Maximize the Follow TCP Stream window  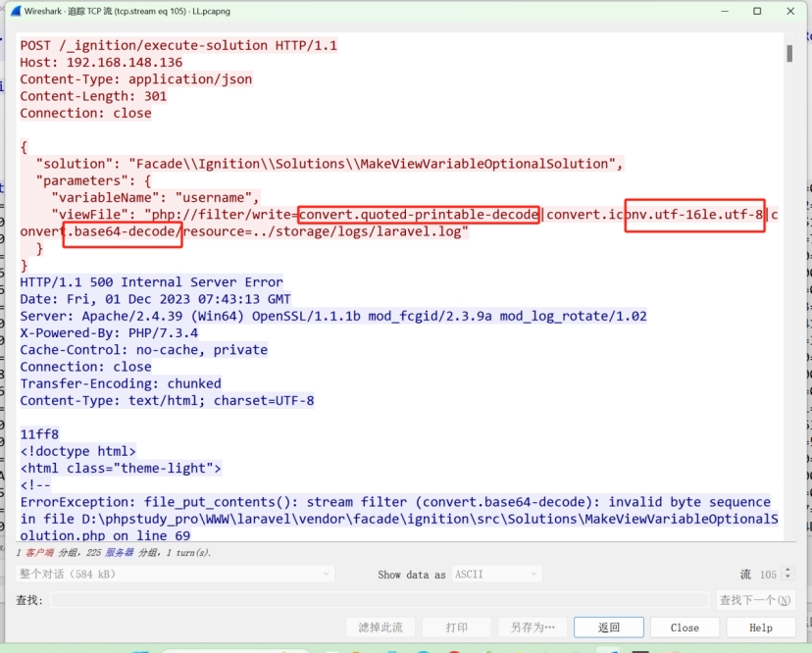tap(757, 11)
